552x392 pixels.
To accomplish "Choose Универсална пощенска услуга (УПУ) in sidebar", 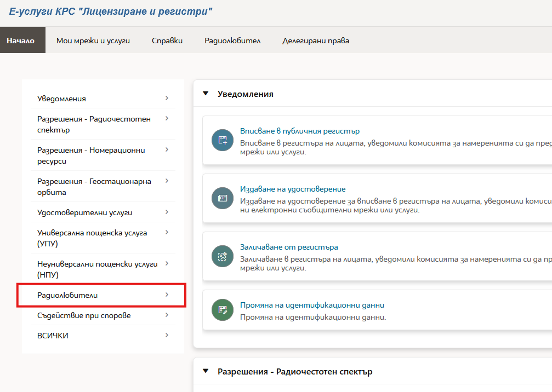I will coord(92,238).
